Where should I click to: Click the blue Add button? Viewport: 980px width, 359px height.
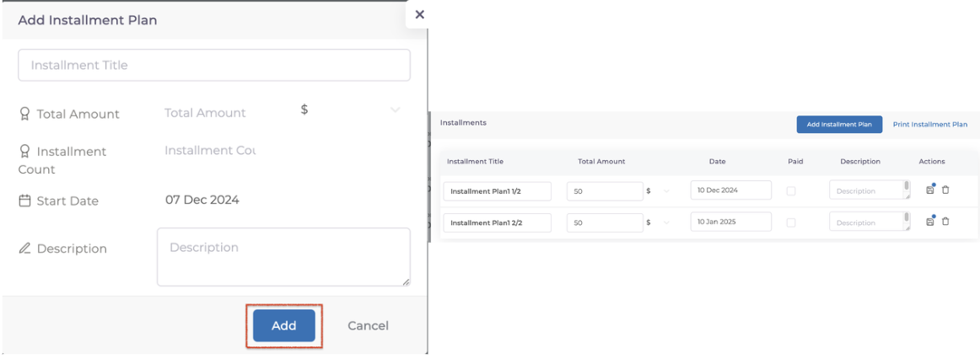283,325
